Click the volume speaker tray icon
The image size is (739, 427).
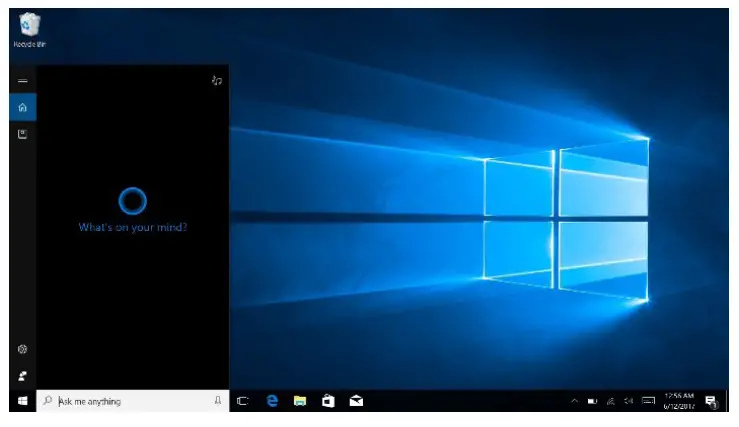coord(629,401)
